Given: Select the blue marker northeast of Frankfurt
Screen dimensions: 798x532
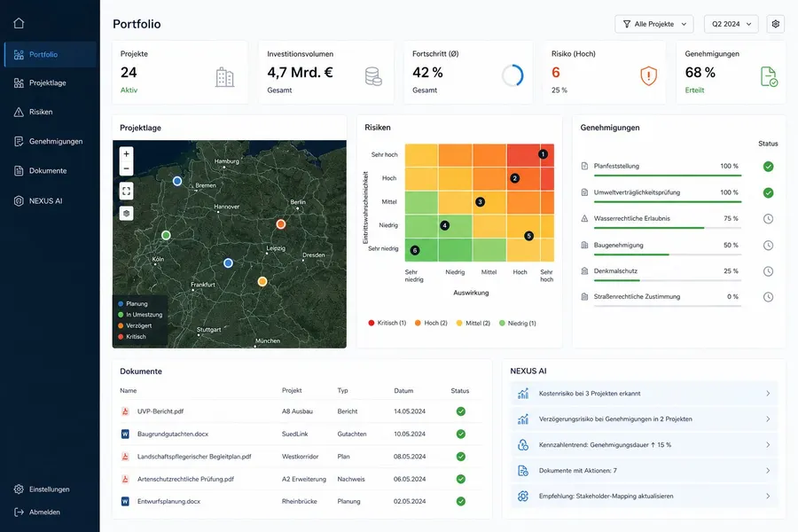Looking at the screenshot, I should coord(228,262).
